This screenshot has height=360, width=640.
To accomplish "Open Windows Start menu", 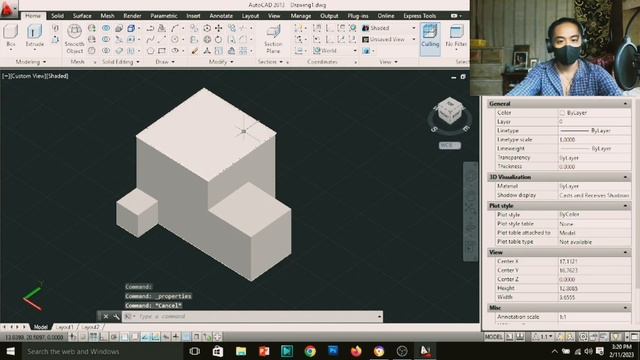I will pos(11,351).
